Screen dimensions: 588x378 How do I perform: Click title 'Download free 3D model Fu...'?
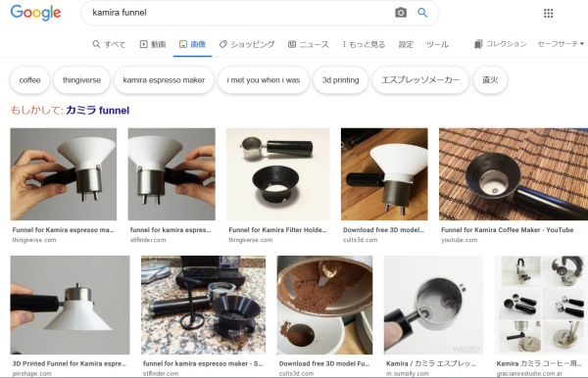[x=324, y=363]
